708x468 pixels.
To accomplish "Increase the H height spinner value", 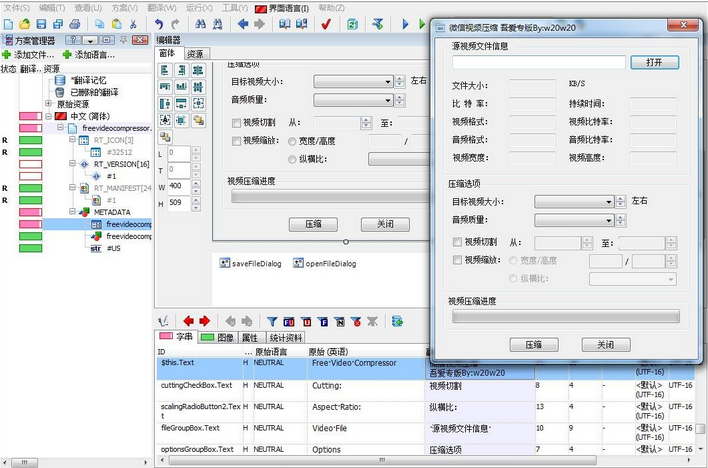I will (196, 200).
